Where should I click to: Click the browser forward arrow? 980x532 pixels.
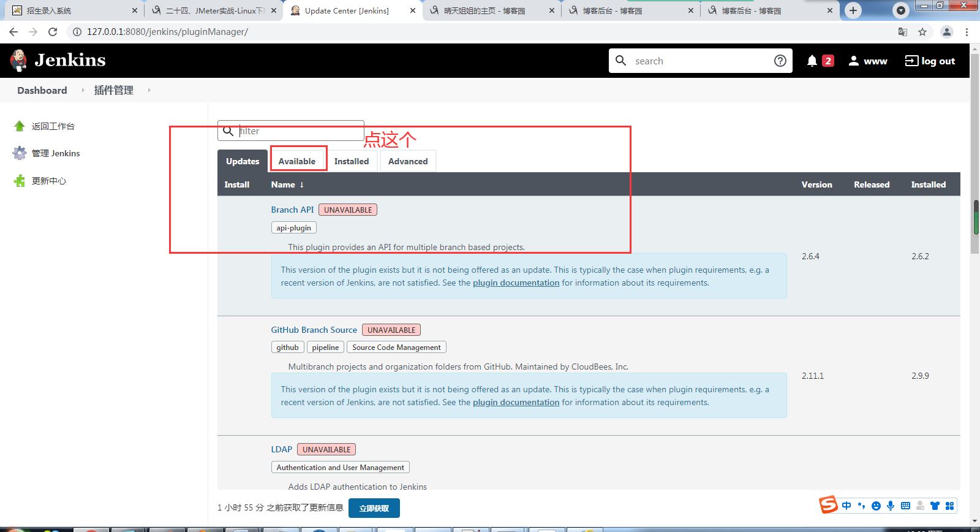[x=33, y=32]
